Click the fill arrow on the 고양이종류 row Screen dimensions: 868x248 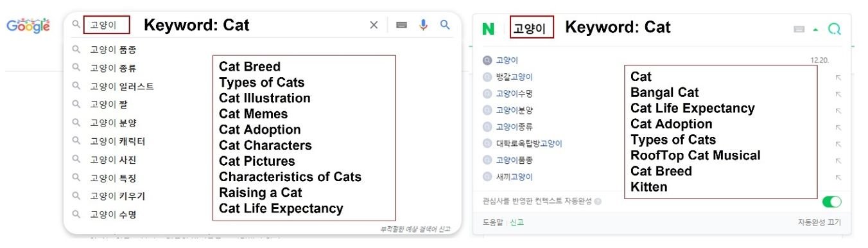[x=838, y=127]
